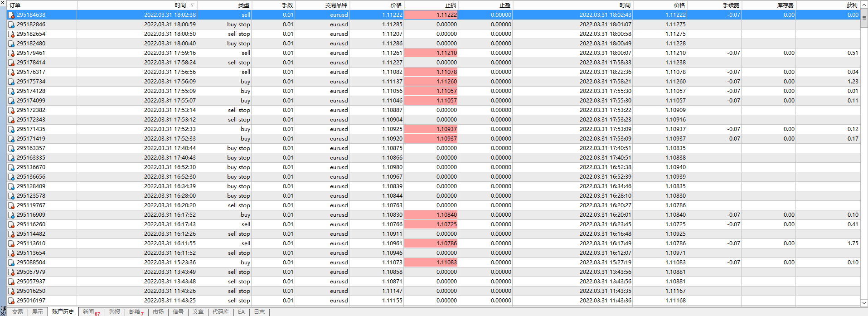Select order row 295016250
The image size is (868, 316).
[x=434, y=291]
